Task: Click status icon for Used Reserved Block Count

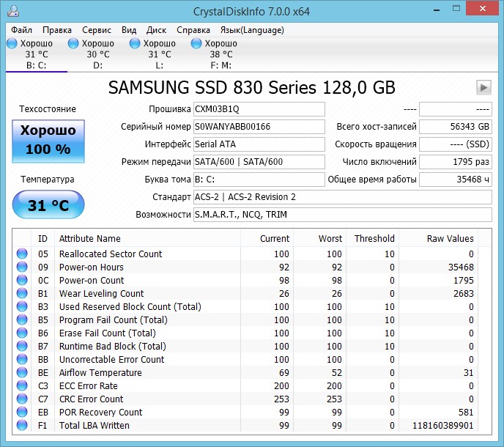Action: (x=22, y=306)
